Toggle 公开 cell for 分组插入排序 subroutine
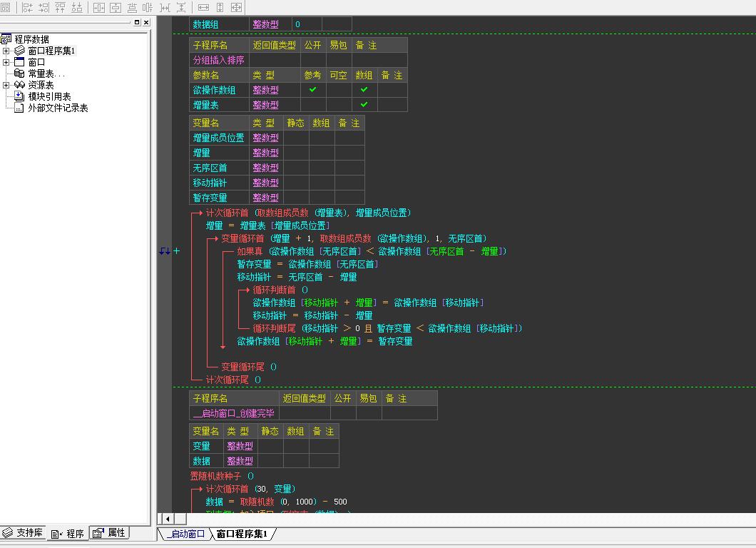This screenshot has height=548, width=756. coord(313,60)
